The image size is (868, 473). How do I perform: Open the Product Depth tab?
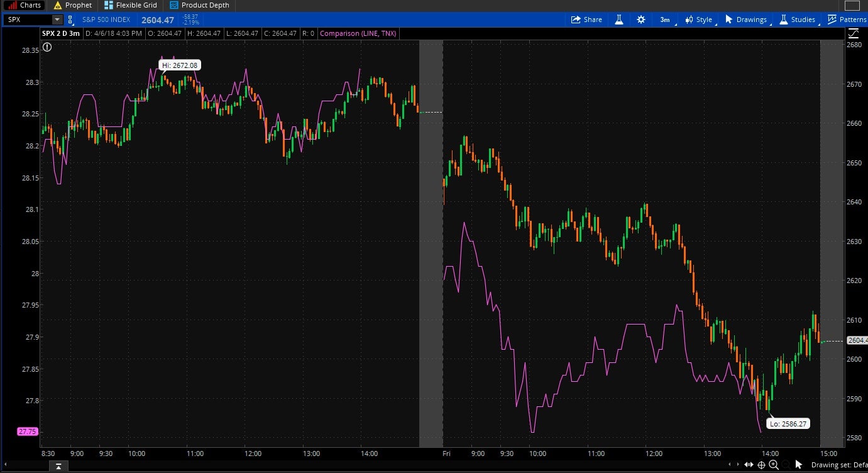pos(199,5)
